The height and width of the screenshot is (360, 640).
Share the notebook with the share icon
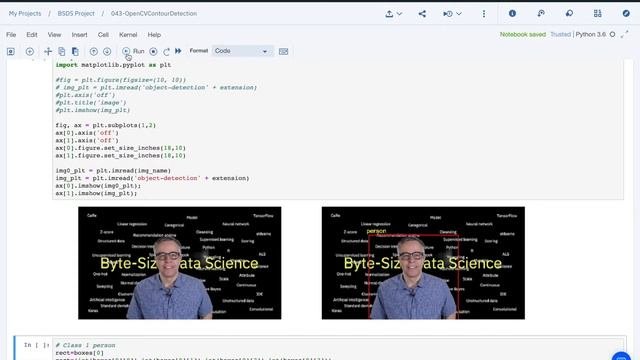tap(422, 14)
